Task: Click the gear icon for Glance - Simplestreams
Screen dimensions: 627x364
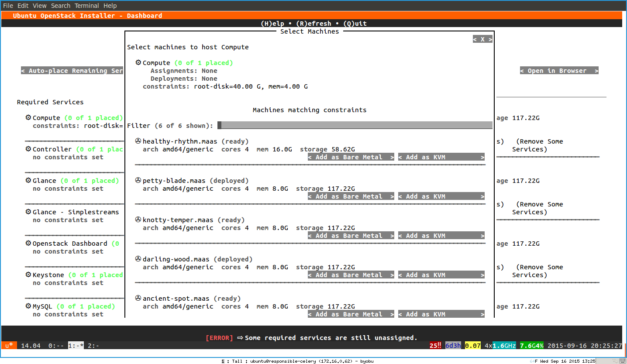Action: pyautogui.click(x=28, y=212)
